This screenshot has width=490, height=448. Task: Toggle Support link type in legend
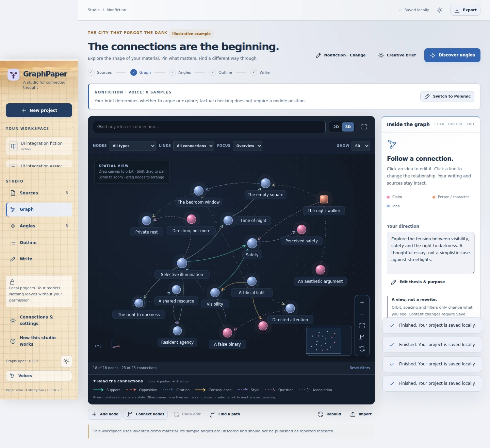click(x=107, y=390)
